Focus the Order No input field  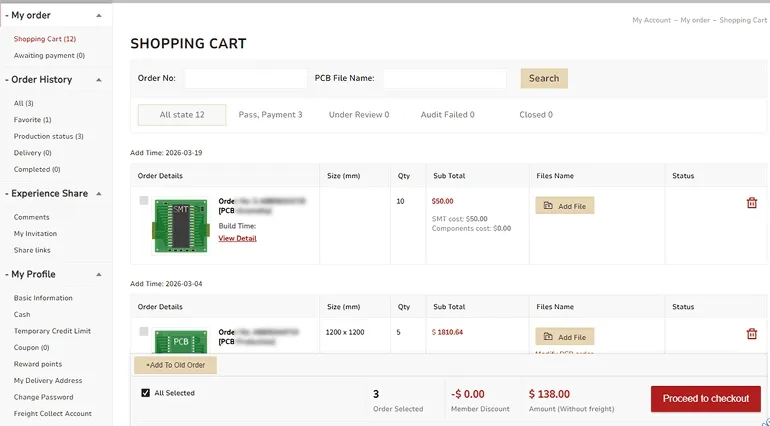coord(246,78)
